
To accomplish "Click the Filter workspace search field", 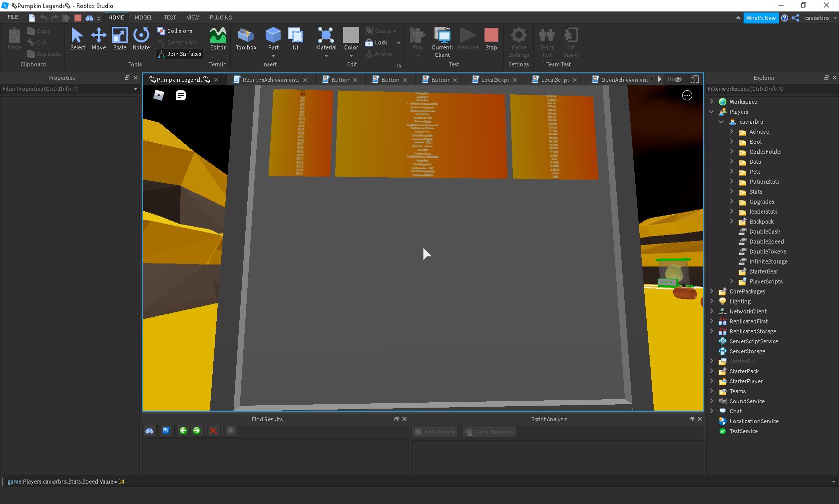I will (764, 89).
